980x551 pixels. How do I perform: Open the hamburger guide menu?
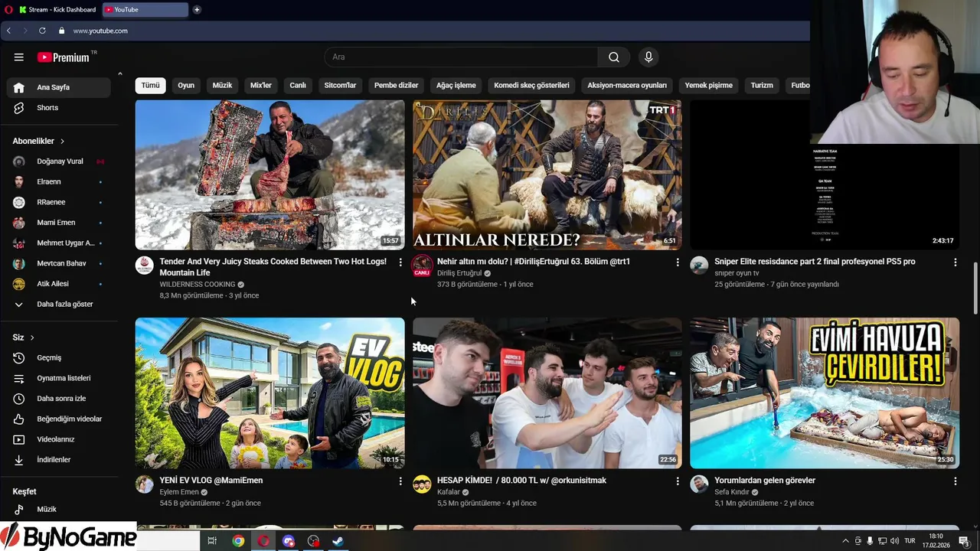click(x=19, y=57)
